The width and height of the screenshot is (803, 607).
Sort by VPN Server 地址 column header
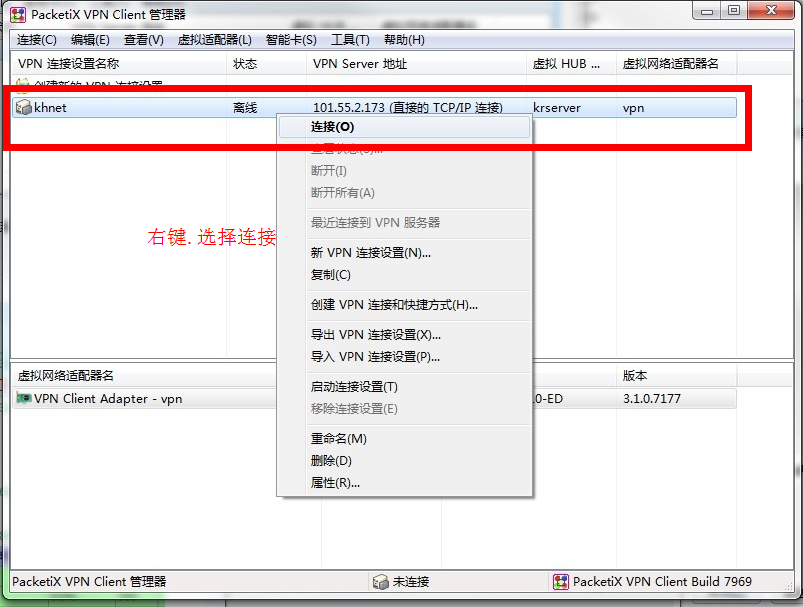point(358,64)
